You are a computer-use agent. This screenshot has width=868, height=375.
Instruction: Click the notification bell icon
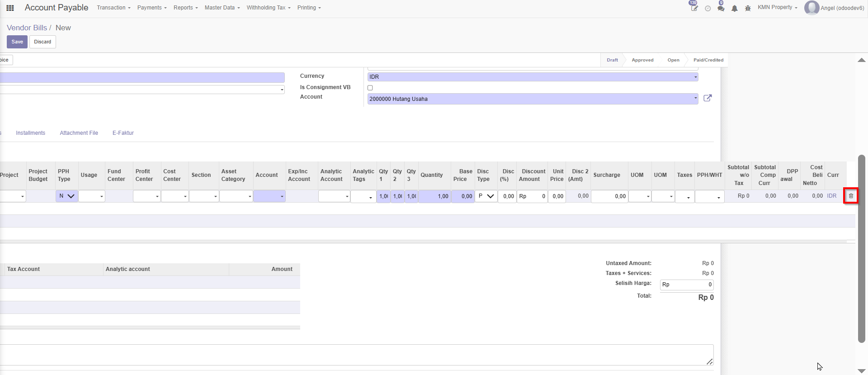[735, 8]
